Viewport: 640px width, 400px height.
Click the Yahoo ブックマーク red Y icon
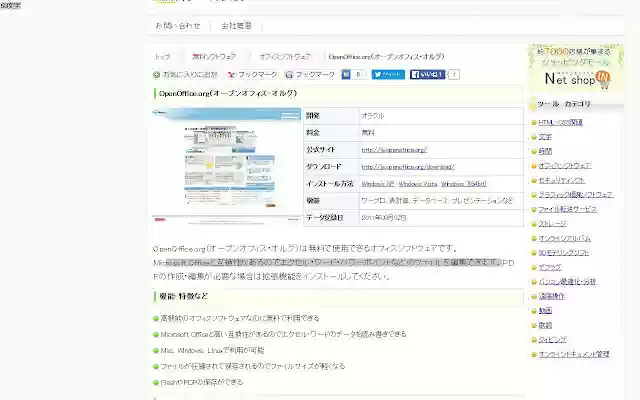231,75
